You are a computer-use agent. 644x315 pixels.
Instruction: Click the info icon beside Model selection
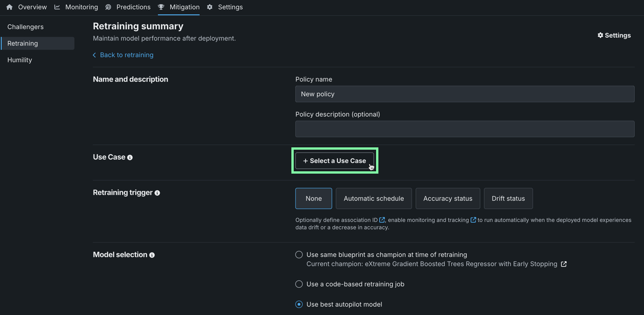tap(152, 255)
